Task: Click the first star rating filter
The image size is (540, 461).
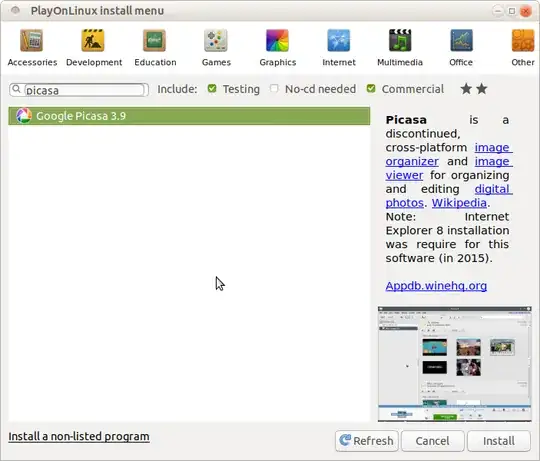Action: (466, 89)
